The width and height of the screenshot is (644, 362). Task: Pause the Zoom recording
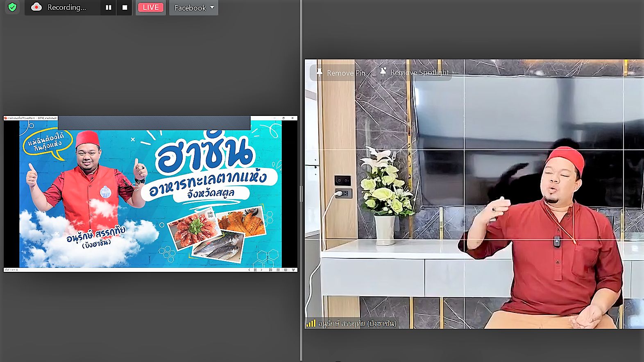(x=108, y=7)
